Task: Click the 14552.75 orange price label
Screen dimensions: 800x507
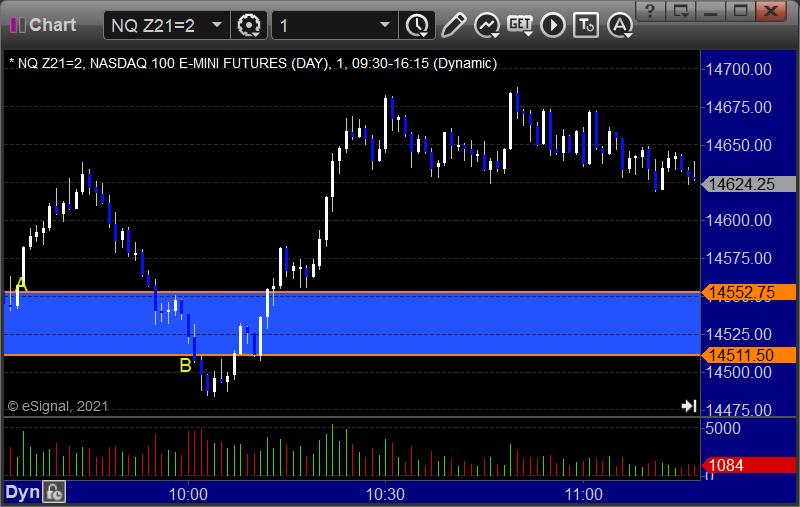Action: [748, 292]
